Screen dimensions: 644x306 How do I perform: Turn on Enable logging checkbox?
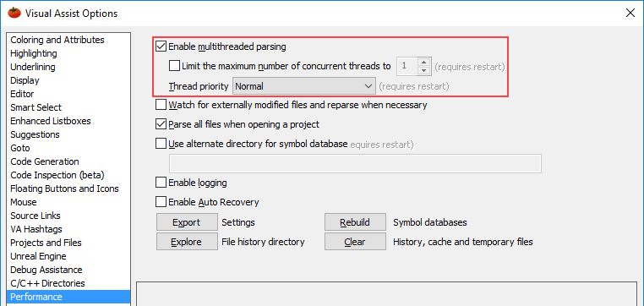point(161,183)
